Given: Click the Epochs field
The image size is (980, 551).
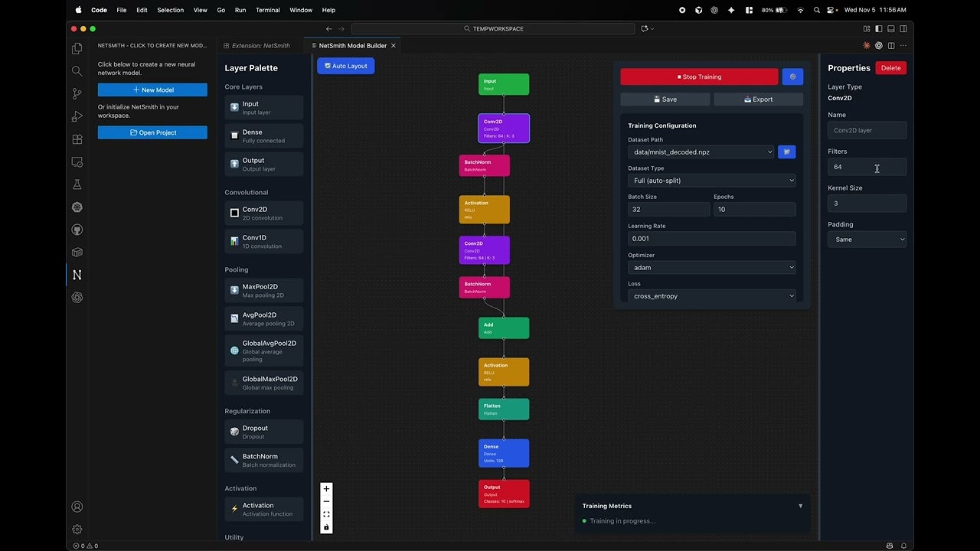Looking at the screenshot, I should tap(755, 209).
